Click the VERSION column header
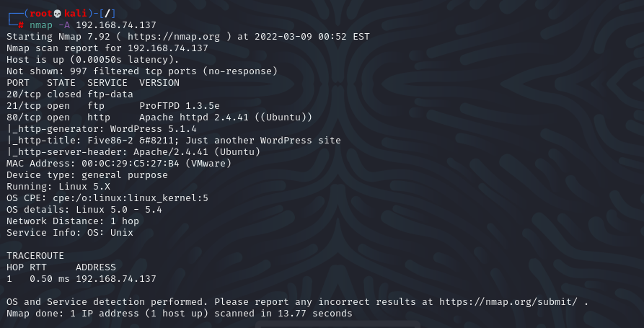644x328 pixels. coord(159,83)
